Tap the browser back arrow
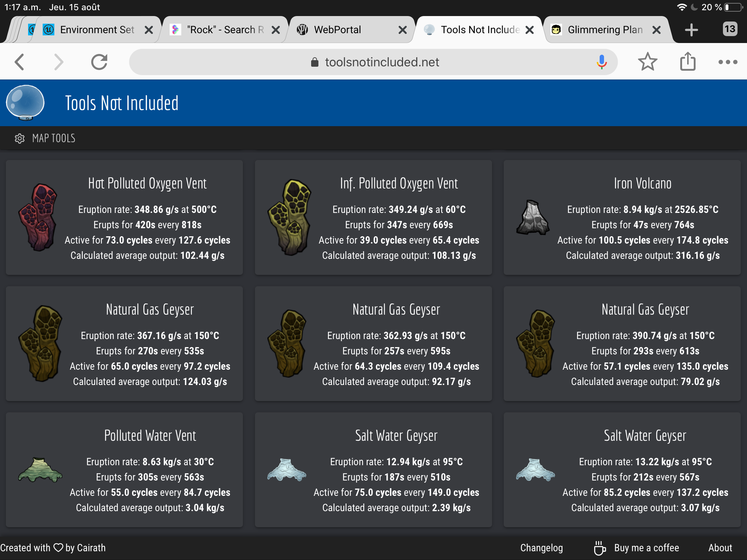 [x=20, y=62]
